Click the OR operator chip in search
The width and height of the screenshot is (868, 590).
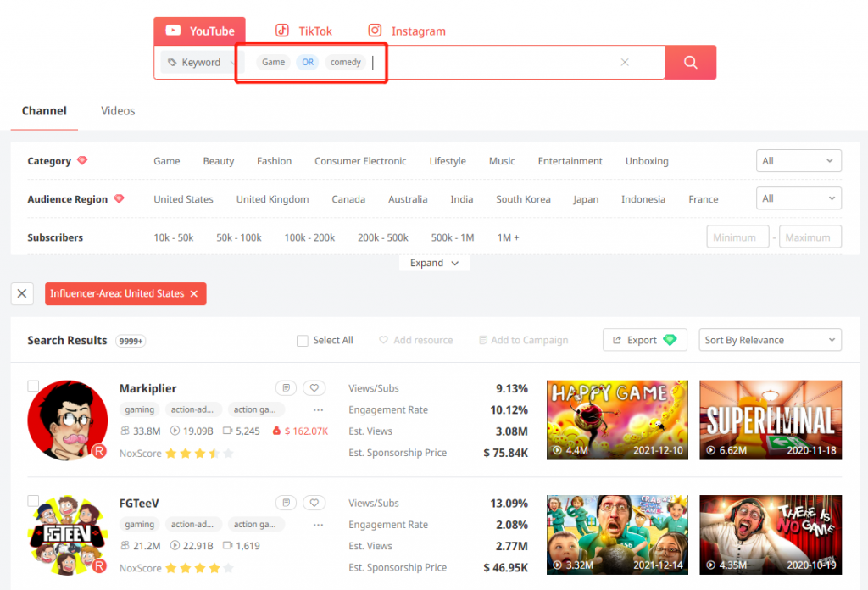(308, 62)
